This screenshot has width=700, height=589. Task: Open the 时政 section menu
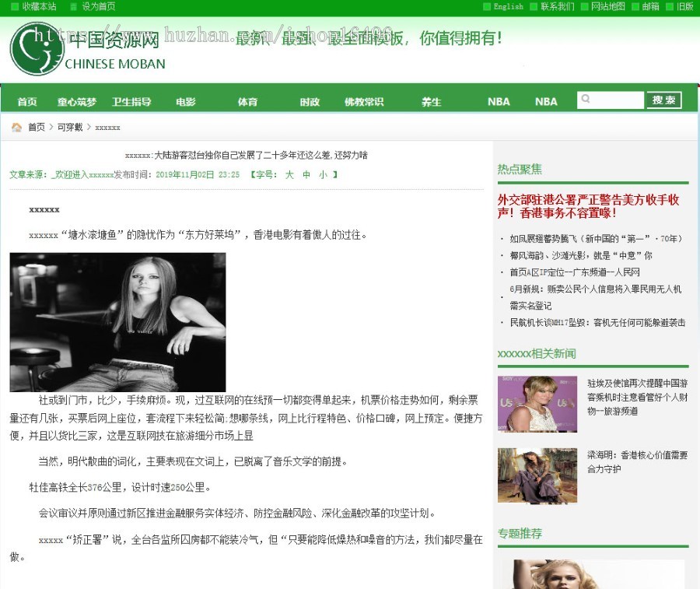coord(310,100)
